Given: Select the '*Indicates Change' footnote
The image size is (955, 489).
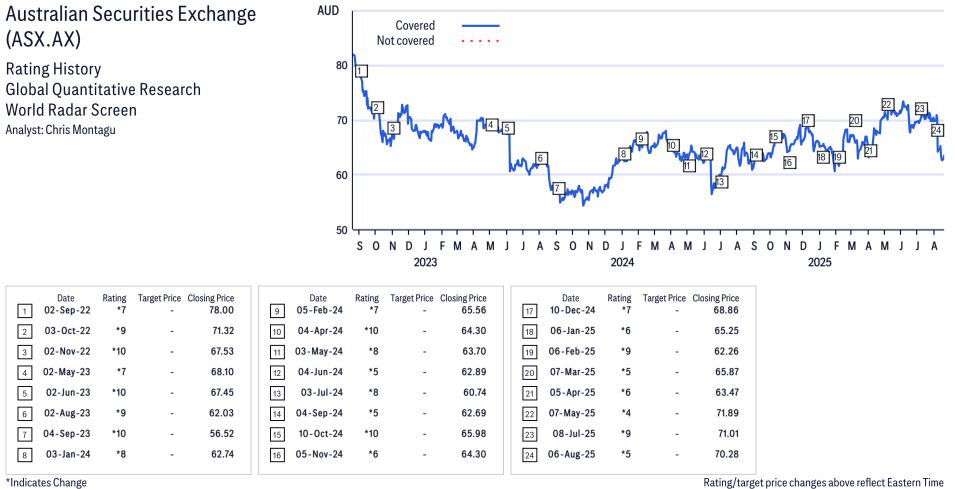Looking at the screenshot, I should 46,483.
